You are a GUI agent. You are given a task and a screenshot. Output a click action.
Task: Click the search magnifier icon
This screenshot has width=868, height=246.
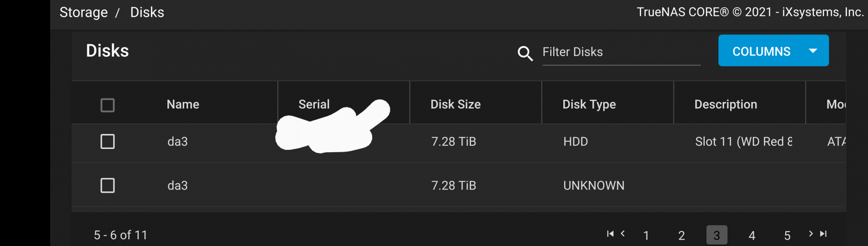pos(525,53)
